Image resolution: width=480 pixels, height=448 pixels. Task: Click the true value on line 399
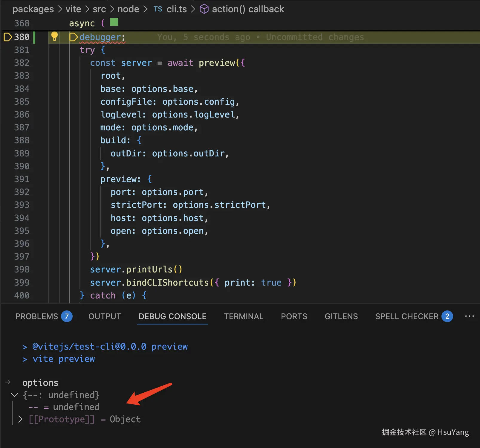coord(271,283)
